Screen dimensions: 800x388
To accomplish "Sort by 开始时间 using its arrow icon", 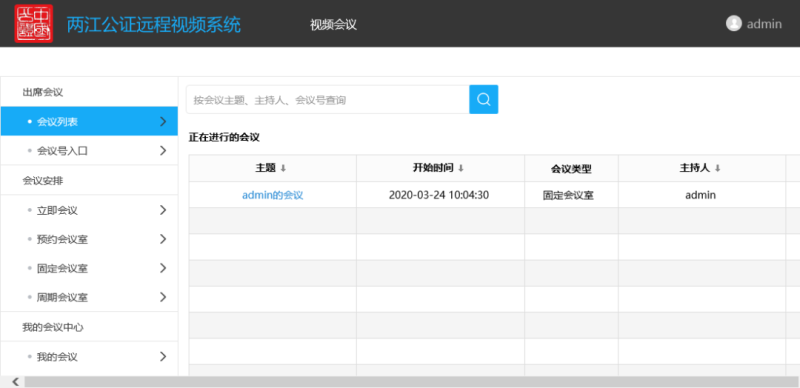I will tap(461, 168).
